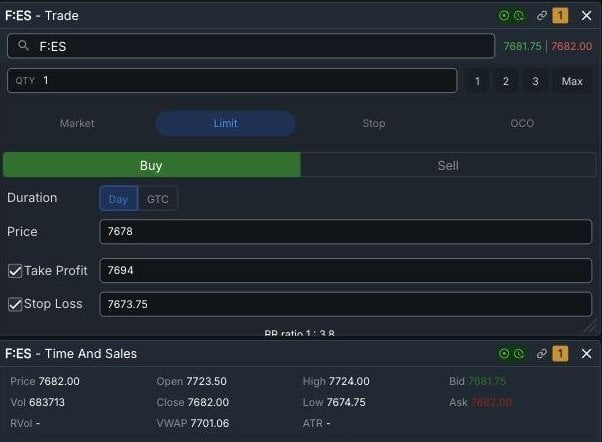Click the Close 7682.00 value

pos(208,402)
